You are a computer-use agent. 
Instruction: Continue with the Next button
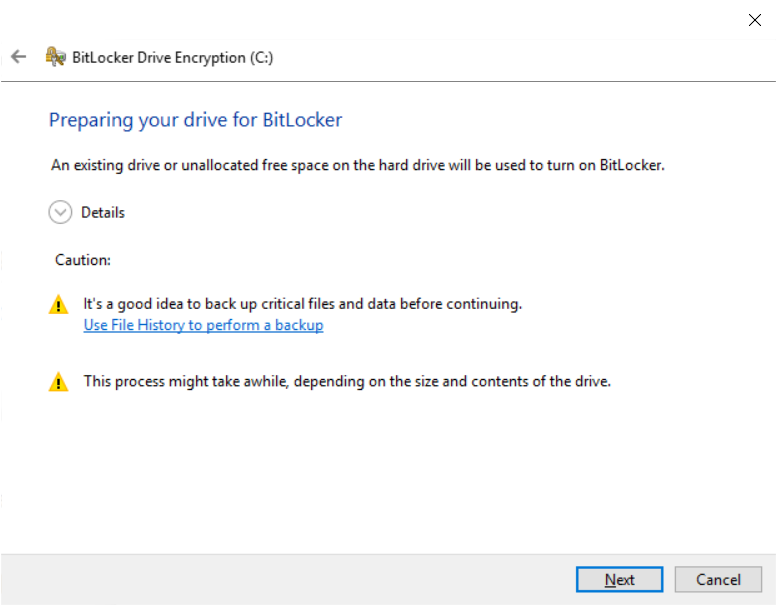tap(619, 579)
